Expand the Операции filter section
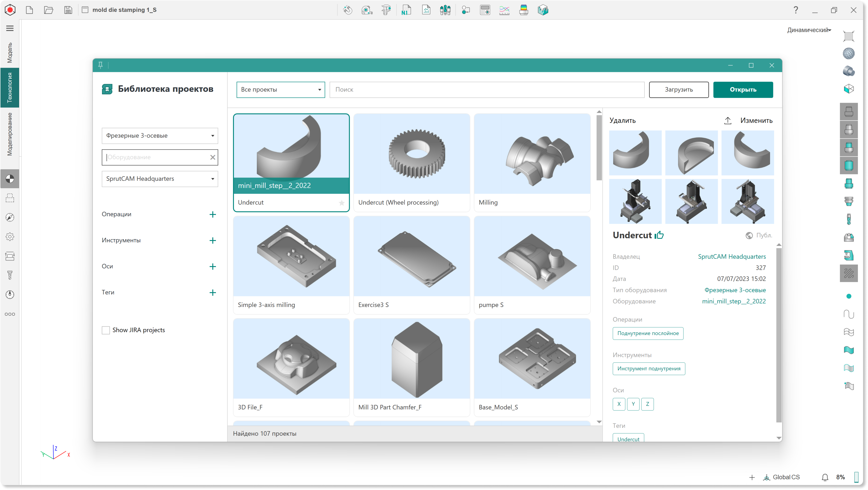The image size is (868, 490). click(212, 214)
